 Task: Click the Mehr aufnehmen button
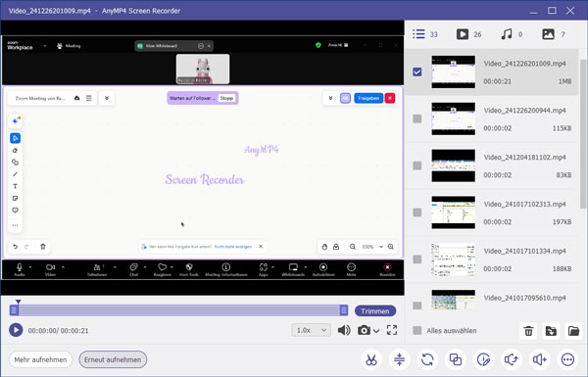40,359
